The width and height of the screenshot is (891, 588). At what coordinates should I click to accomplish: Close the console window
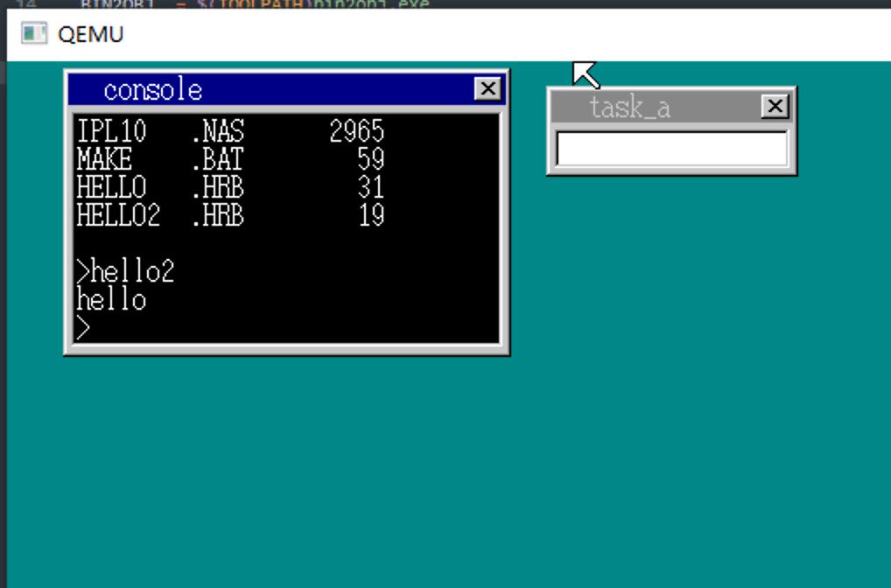(x=488, y=88)
